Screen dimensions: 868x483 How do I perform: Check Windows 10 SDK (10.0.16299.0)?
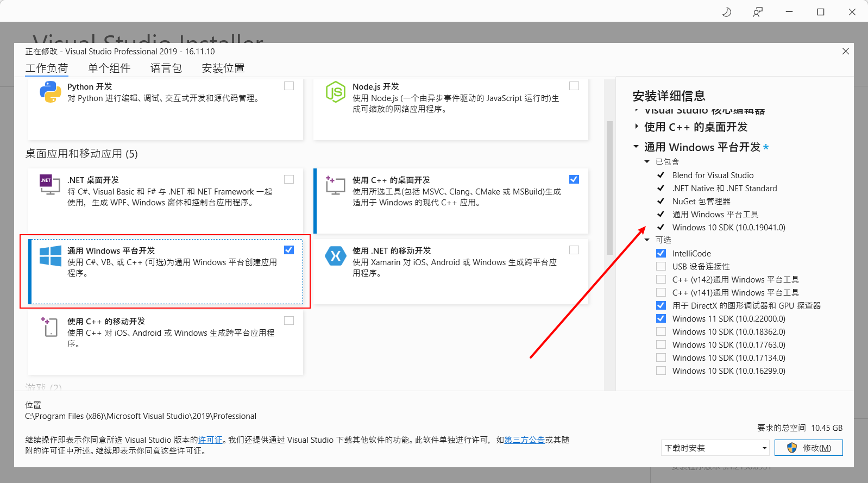click(661, 371)
